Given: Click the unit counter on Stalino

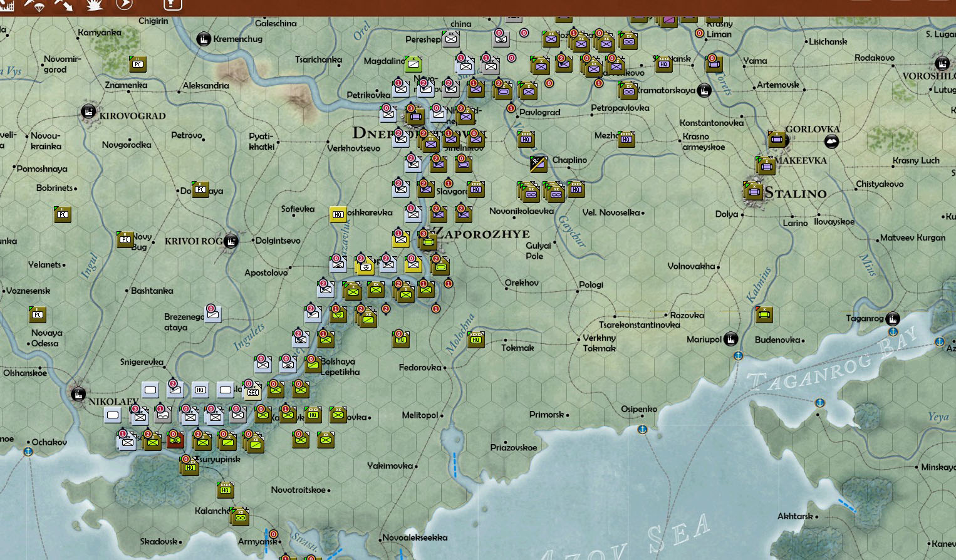Looking at the screenshot, I should tap(752, 190).
